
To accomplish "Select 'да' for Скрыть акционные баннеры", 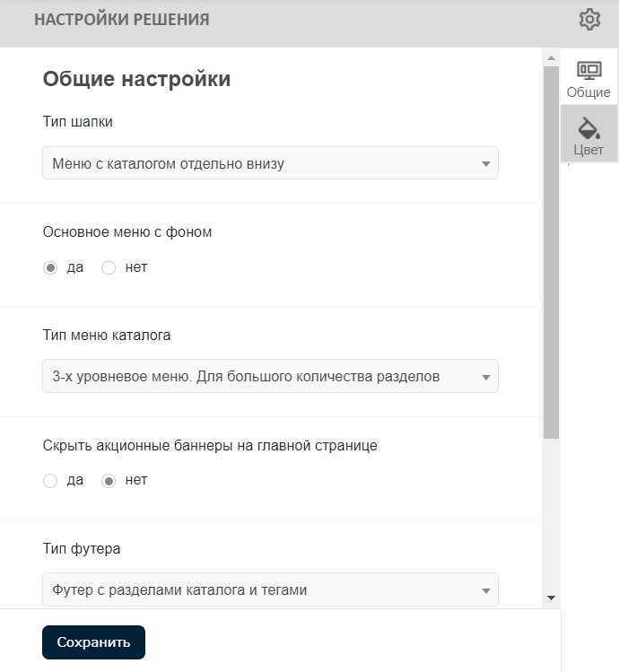I will click(x=51, y=481).
